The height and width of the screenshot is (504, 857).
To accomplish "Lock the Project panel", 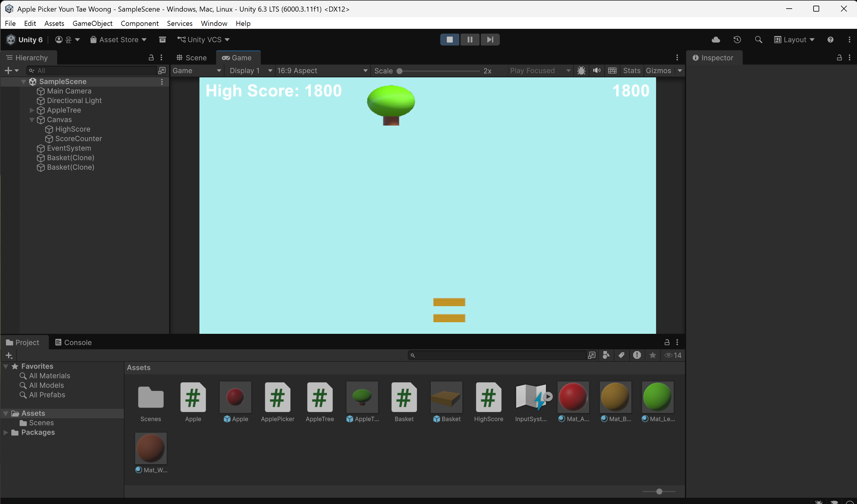I will (667, 342).
